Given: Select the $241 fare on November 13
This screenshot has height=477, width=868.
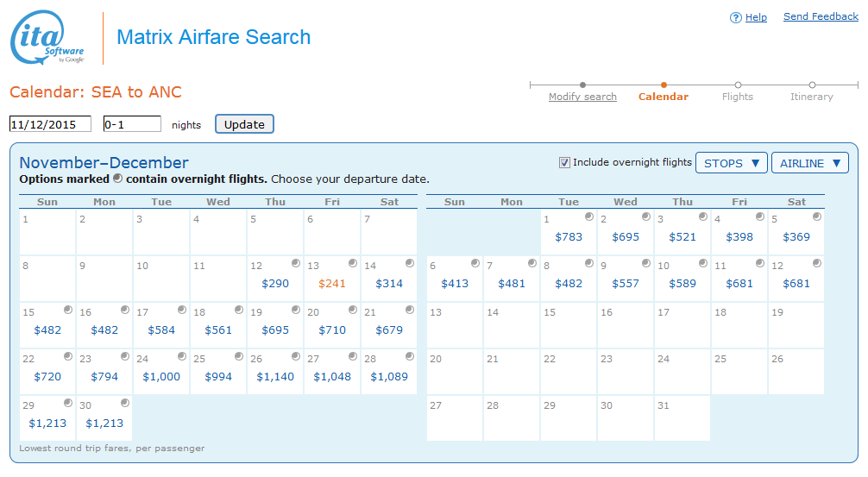Looking at the screenshot, I should click(x=332, y=283).
